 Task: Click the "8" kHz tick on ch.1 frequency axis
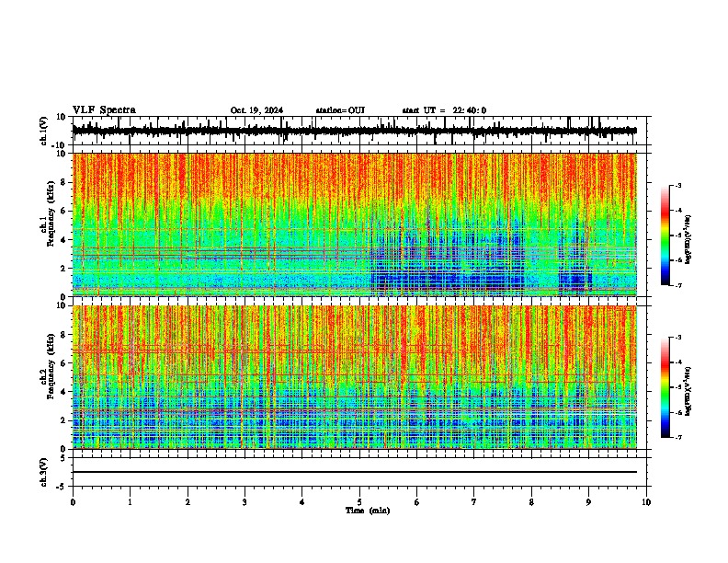pos(64,182)
